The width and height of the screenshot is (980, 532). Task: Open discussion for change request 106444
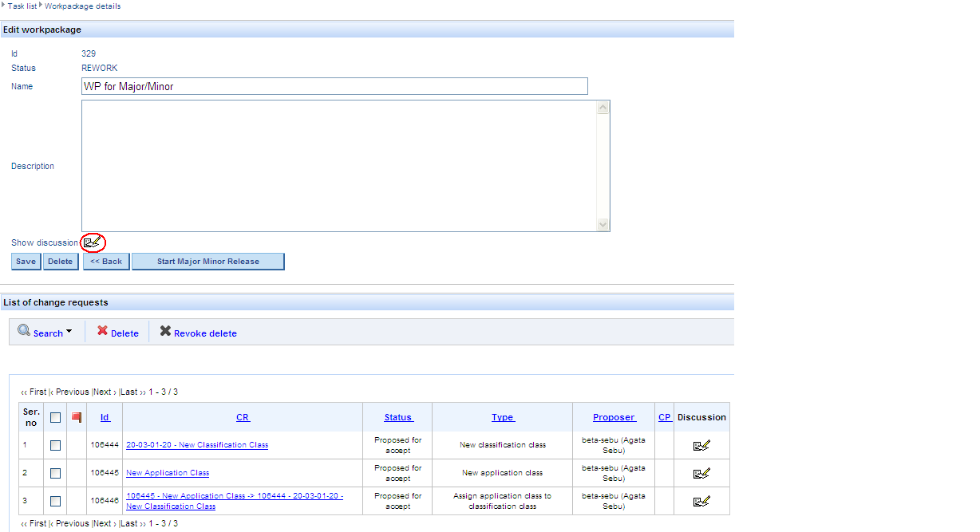[x=701, y=445]
